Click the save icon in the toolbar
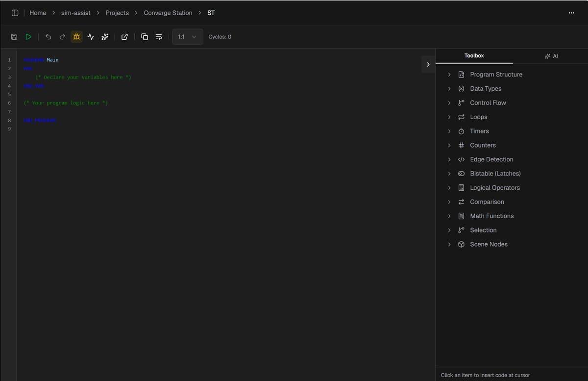The image size is (588, 381). tap(14, 37)
